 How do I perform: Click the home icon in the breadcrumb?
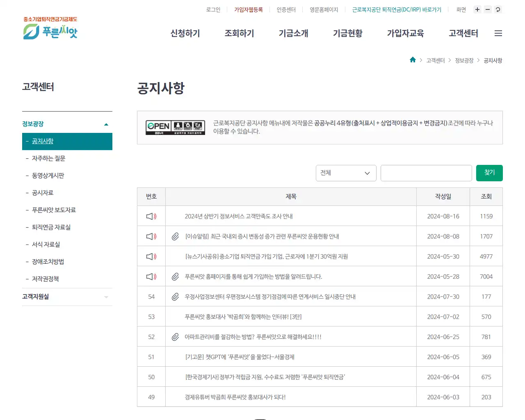tap(413, 60)
